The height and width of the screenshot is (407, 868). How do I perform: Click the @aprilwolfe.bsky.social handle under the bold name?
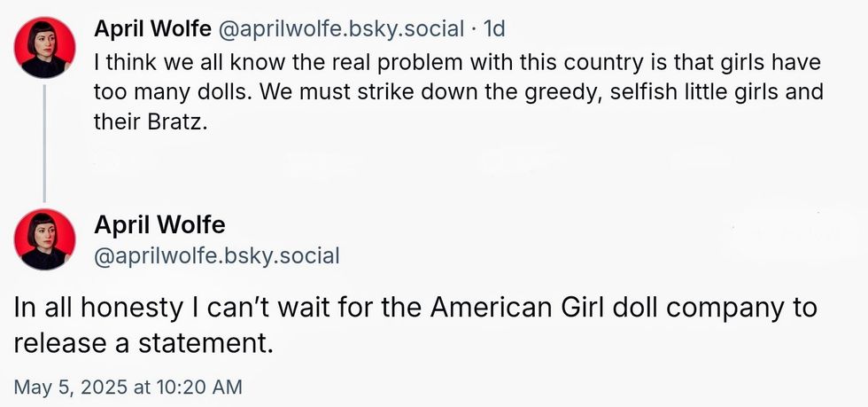[216, 256]
